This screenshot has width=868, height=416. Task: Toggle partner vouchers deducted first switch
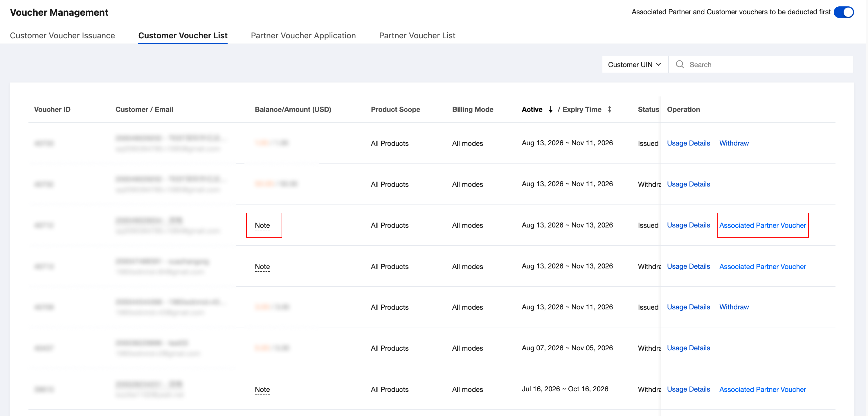pyautogui.click(x=843, y=12)
